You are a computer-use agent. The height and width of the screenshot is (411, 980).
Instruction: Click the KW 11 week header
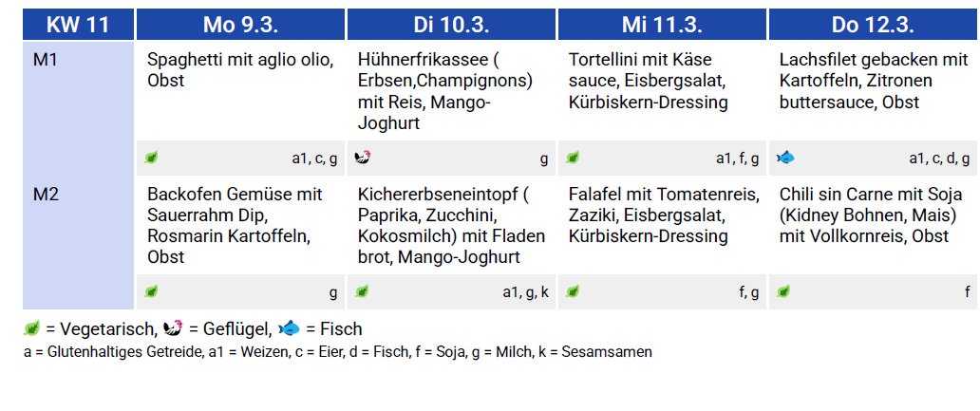[78, 25]
